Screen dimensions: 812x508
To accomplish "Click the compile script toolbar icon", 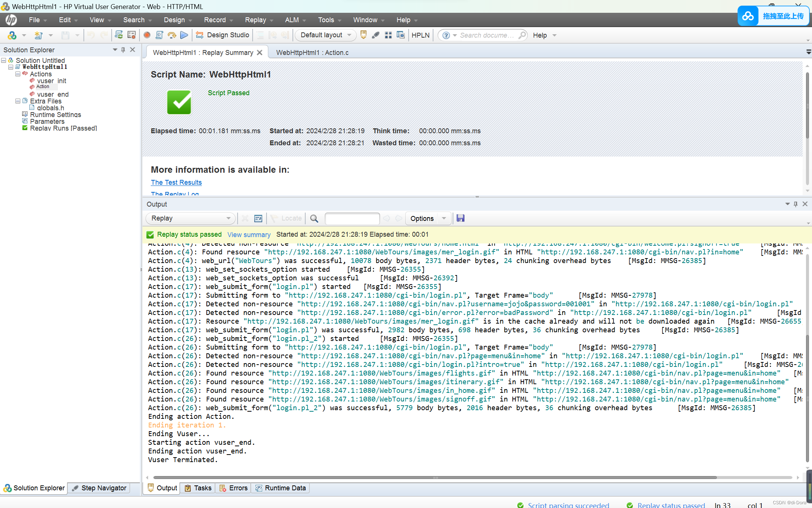I will tap(159, 35).
